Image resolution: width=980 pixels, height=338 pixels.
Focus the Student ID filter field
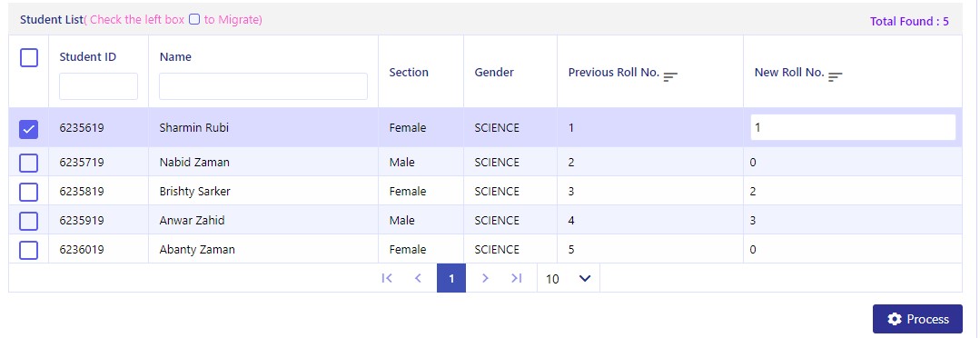[x=99, y=86]
